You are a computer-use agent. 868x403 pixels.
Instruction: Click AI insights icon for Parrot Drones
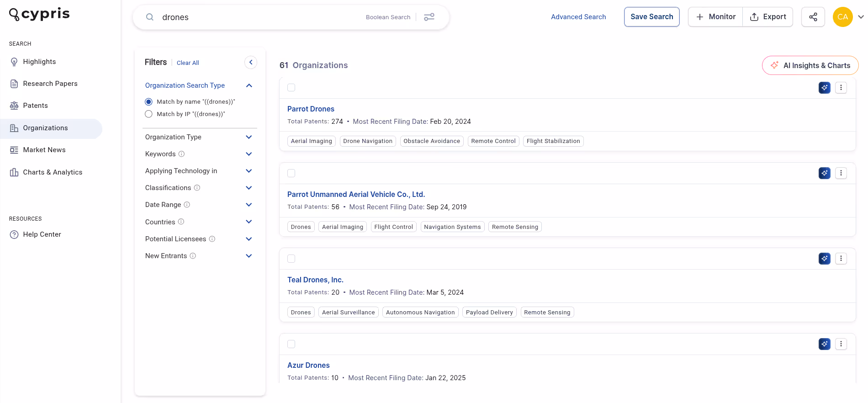tap(825, 88)
